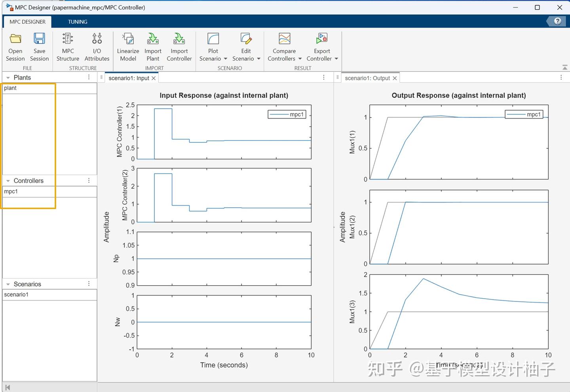This screenshot has height=392, width=570.
Task: Collapse the Scenarios section
Action: (x=8, y=284)
